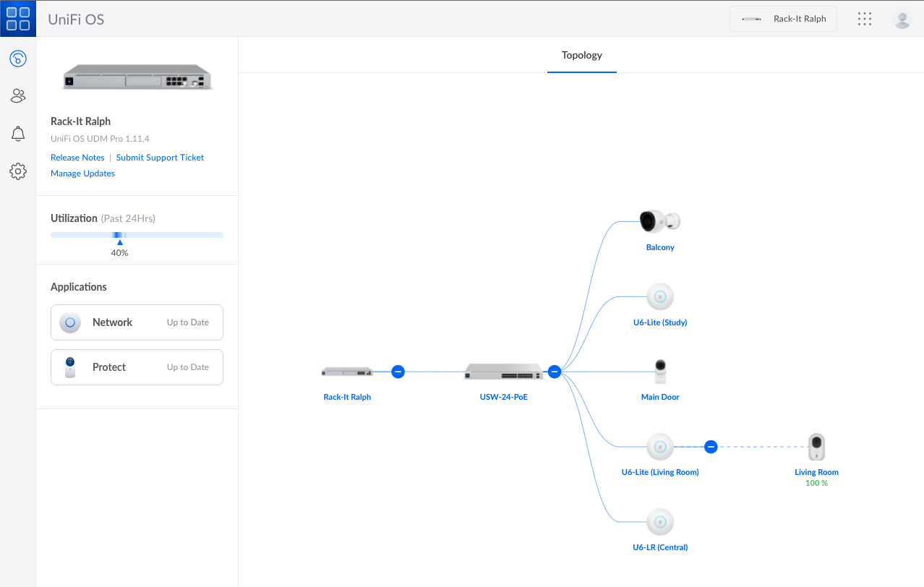Select the Main Door doorbell device
This screenshot has height=587, width=924.
(660, 372)
